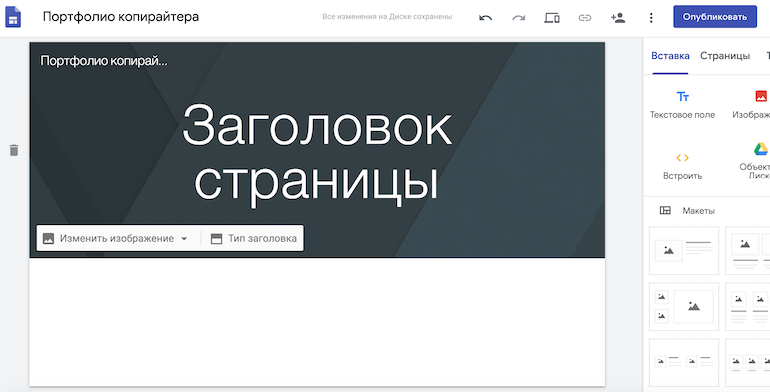Undo the last change
This screenshot has height=392, width=770.
485,18
